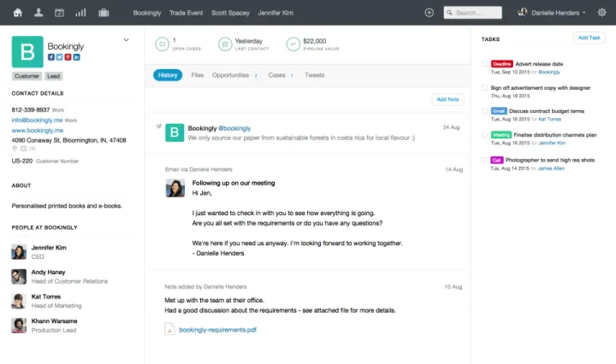This screenshot has width=616, height=364.
Task: Click the Jennifer Kim link in tasks
Action: click(x=552, y=143)
